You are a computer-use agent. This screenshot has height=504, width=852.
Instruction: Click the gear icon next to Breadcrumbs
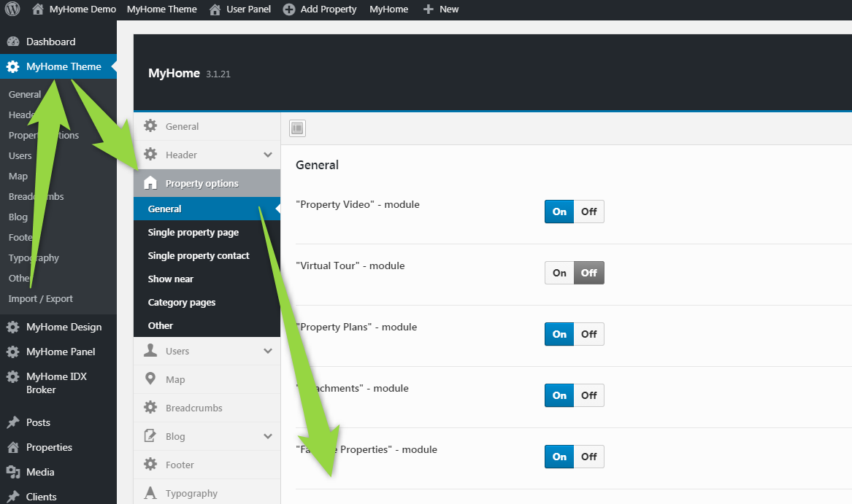[150, 407]
